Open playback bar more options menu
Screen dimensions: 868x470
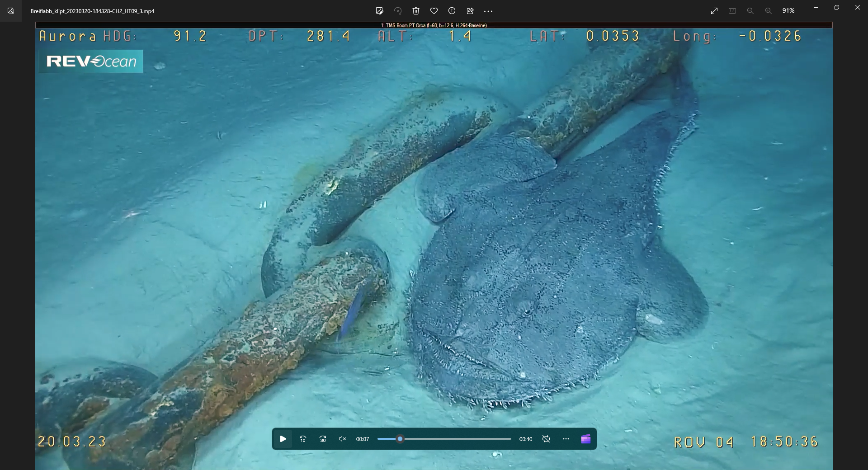coord(566,439)
